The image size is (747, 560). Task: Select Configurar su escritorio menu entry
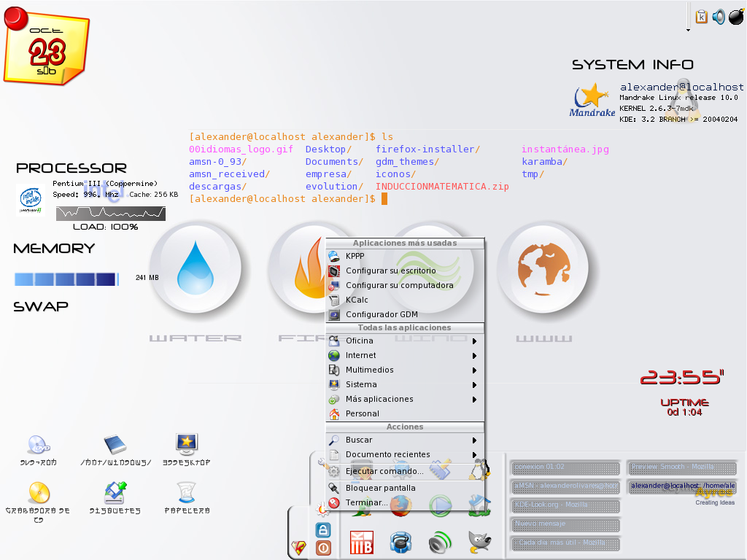coord(405,271)
